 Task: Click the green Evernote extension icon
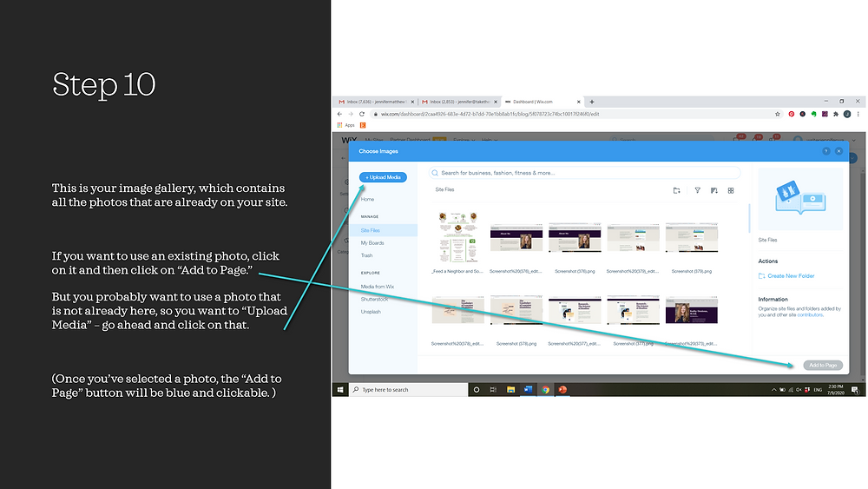(x=814, y=114)
